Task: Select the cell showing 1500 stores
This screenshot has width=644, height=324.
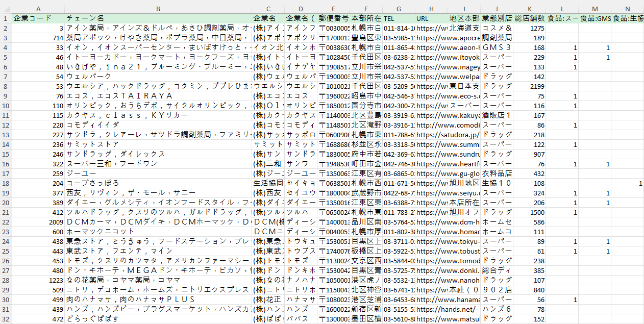Action: coord(529,212)
